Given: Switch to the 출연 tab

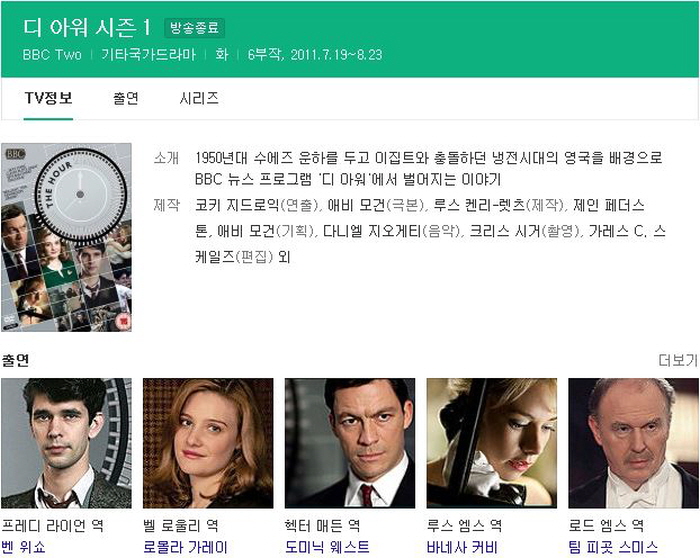Looking at the screenshot, I should click(x=126, y=98).
